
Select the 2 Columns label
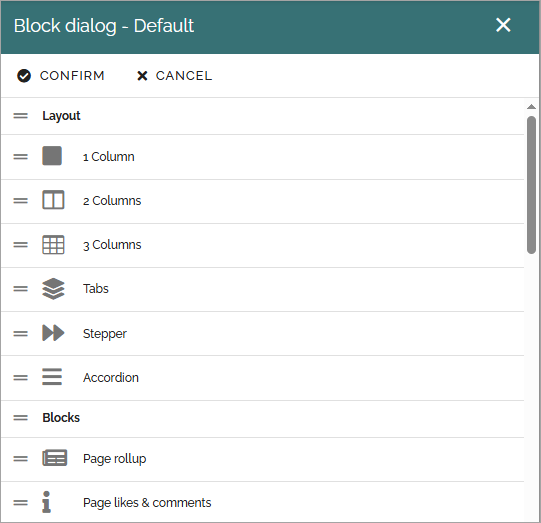click(112, 201)
